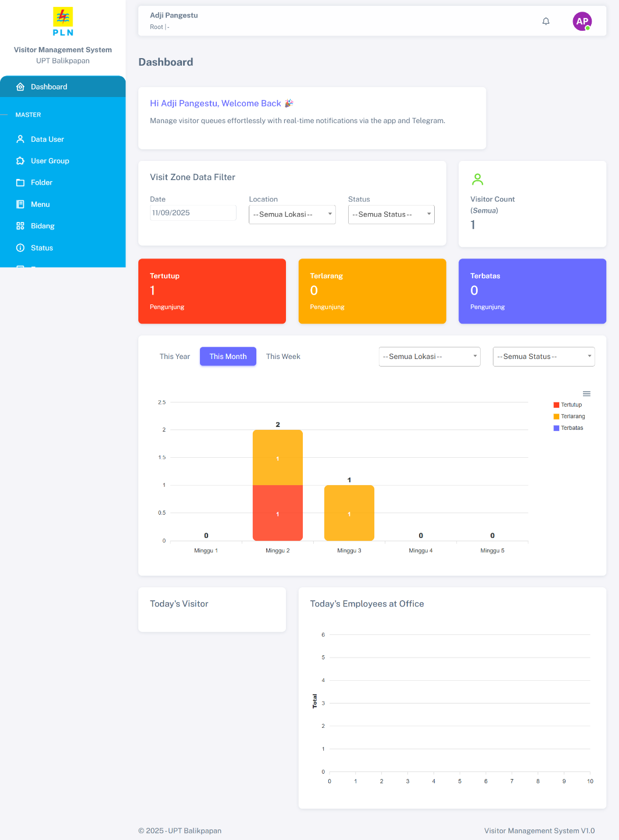Open the chart hamburger menu icon

click(x=586, y=394)
